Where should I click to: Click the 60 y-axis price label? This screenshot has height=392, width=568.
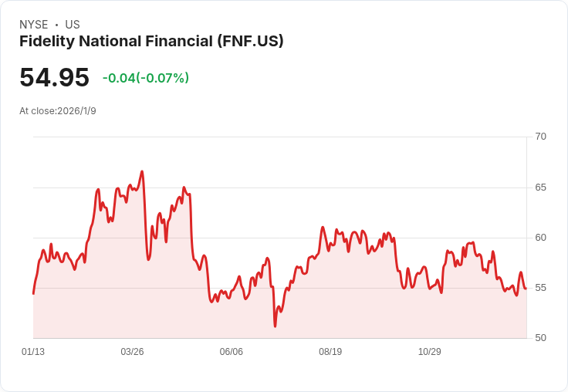pyautogui.click(x=541, y=238)
